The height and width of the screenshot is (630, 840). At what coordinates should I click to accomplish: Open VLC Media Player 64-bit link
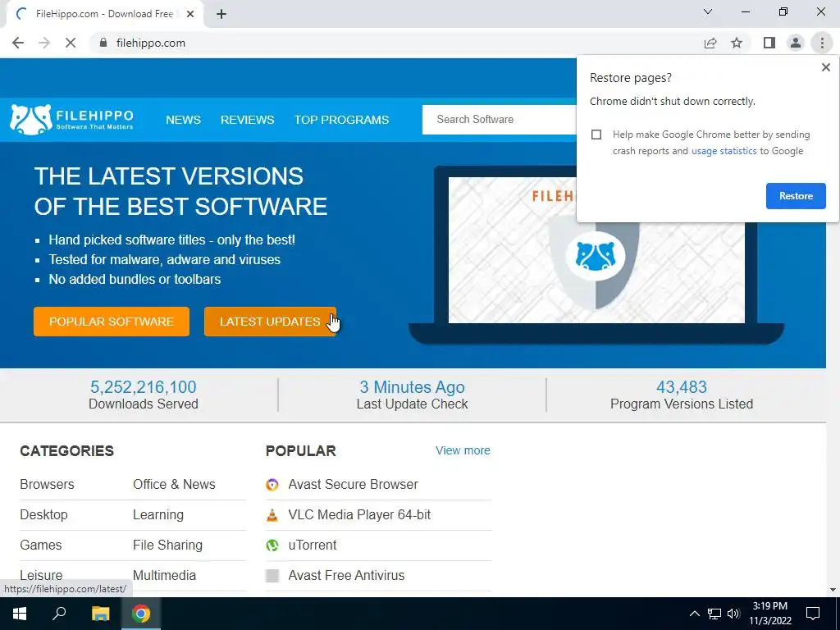tap(359, 515)
